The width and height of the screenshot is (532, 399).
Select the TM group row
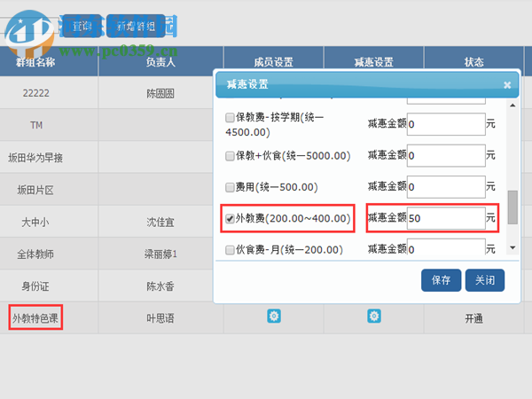pos(36,125)
